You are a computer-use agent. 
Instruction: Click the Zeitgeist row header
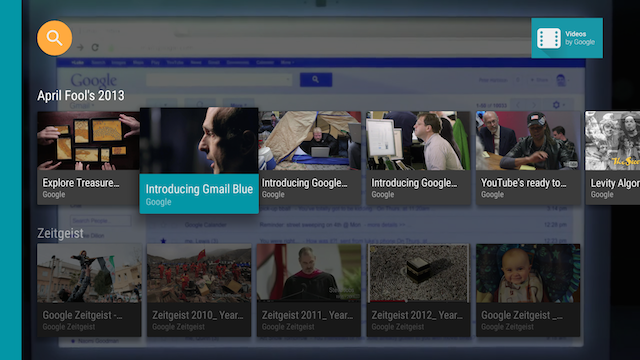[60, 233]
